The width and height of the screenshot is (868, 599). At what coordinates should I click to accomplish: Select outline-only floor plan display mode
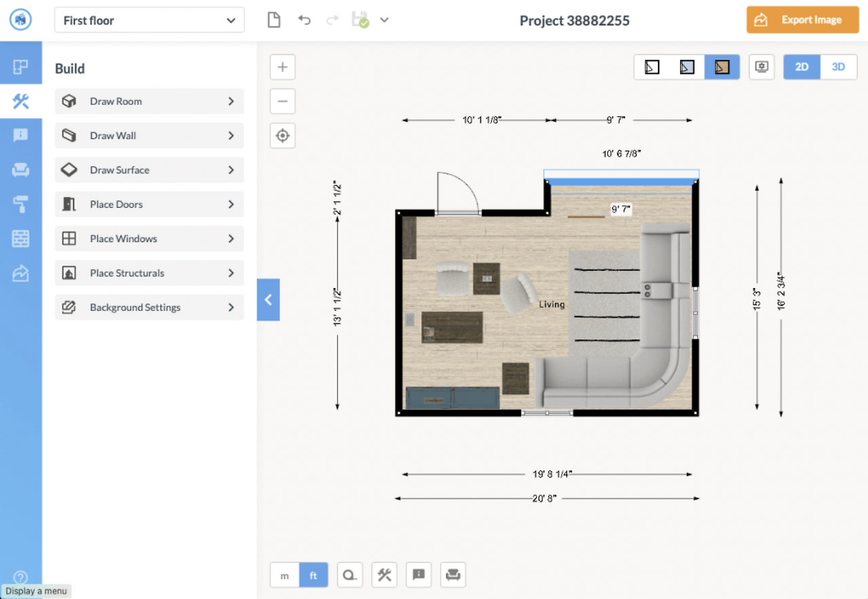tap(652, 67)
